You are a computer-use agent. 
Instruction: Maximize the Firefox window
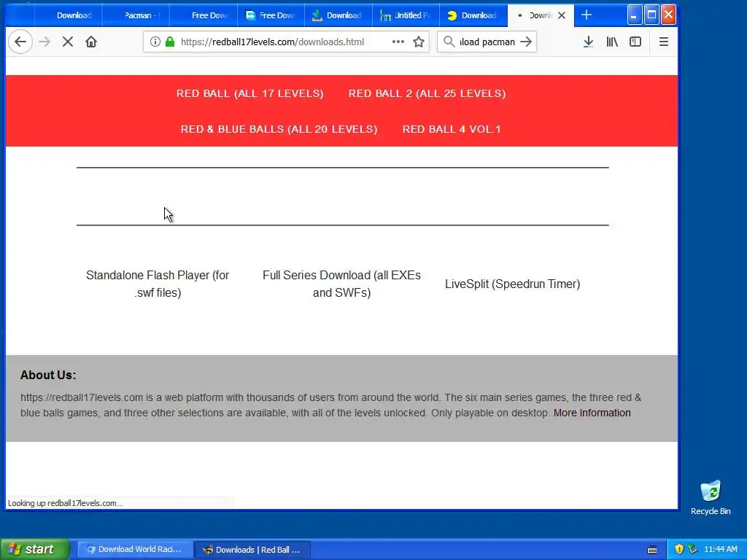651,15
